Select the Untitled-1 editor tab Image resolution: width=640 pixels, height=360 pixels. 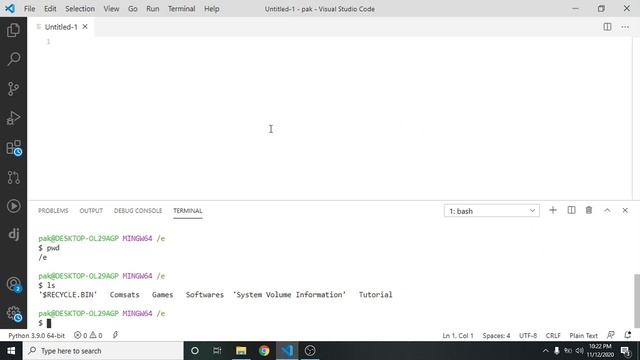click(x=61, y=27)
